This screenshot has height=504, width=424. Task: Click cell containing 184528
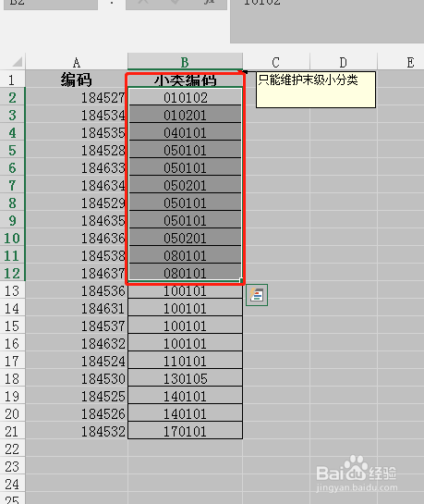coord(77,150)
